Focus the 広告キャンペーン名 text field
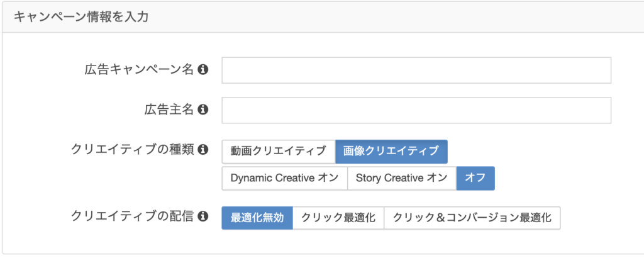Viewport: 644px width, 258px height. tap(416, 70)
